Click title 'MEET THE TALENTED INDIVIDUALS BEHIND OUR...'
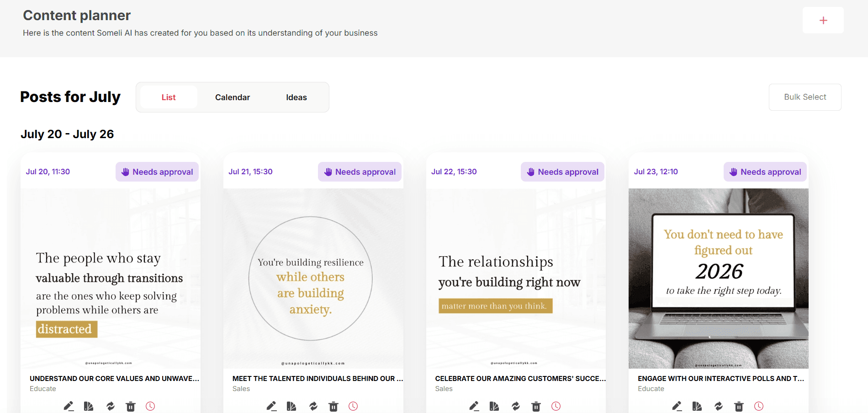 pos(318,378)
